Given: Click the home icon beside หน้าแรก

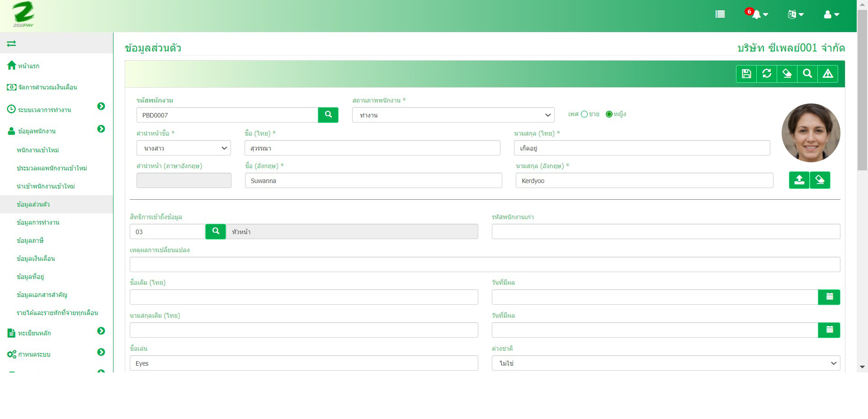Looking at the screenshot, I should pos(12,66).
